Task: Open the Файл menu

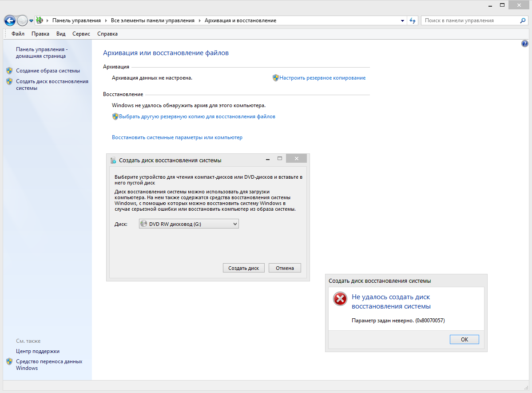Action: tap(18, 34)
